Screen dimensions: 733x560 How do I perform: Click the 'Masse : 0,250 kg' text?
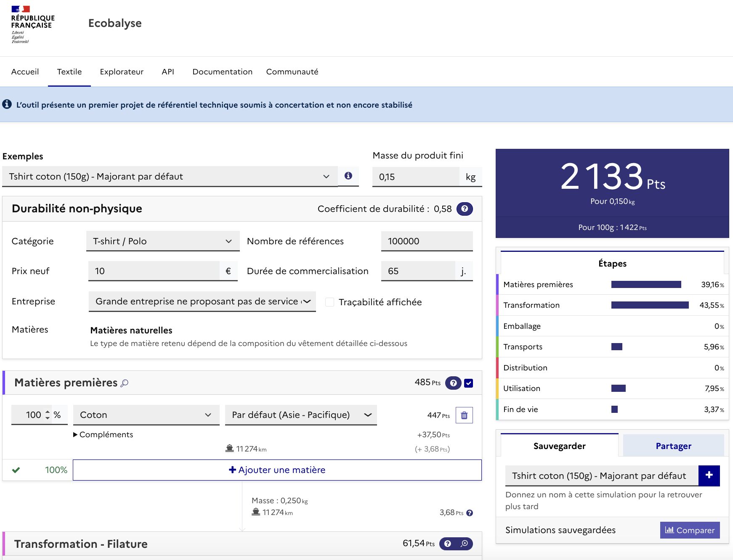[x=280, y=501]
